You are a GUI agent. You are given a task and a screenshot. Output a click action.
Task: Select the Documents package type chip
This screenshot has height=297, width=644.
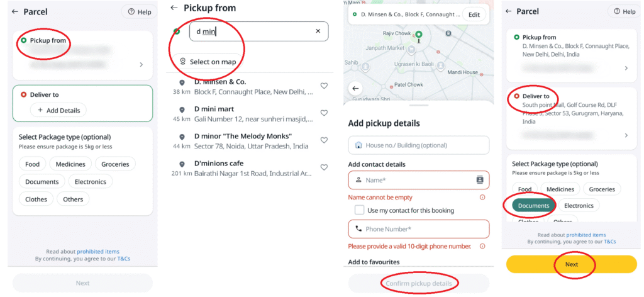533,205
